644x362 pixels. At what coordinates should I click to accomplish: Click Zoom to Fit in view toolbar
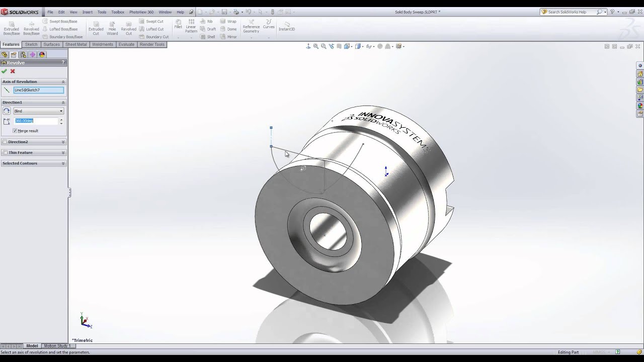coord(316,46)
